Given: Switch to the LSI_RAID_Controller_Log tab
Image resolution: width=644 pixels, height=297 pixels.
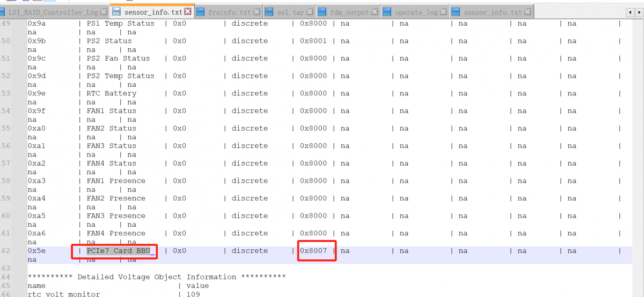Looking at the screenshot, I should click(x=53, y=12).
